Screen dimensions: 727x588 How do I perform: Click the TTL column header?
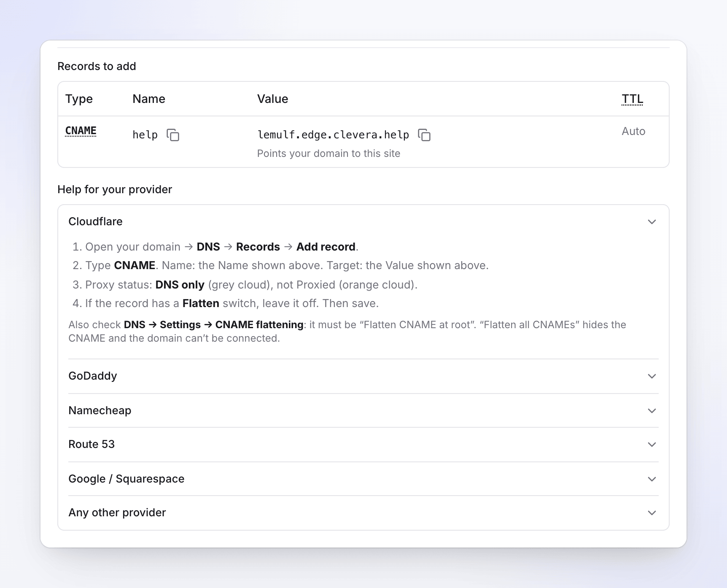pyautogui.click(x=633, y=99)
